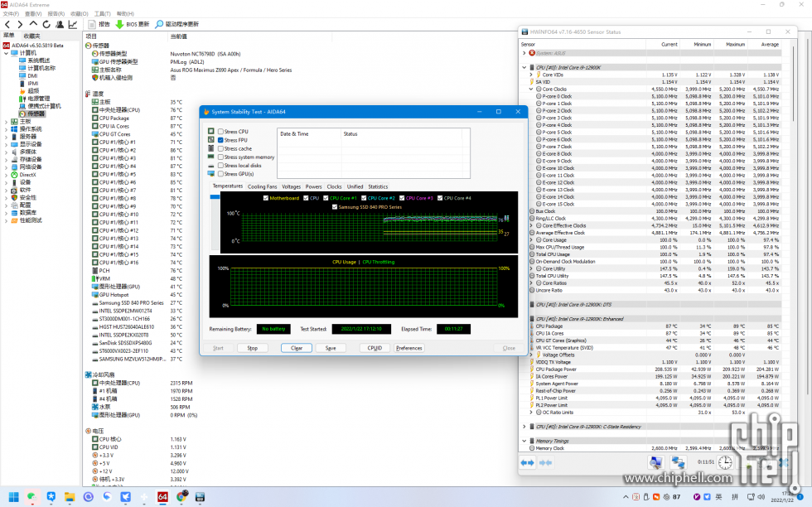Expand the 性能测试 tree node
The height and width of the screenshot is (507, 812).
coord(7,220)
